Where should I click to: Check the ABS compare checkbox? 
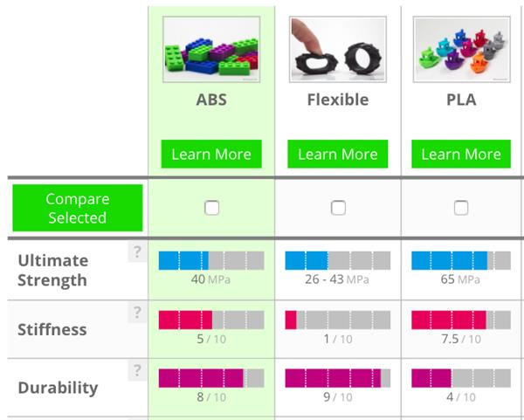coord(211,208)
